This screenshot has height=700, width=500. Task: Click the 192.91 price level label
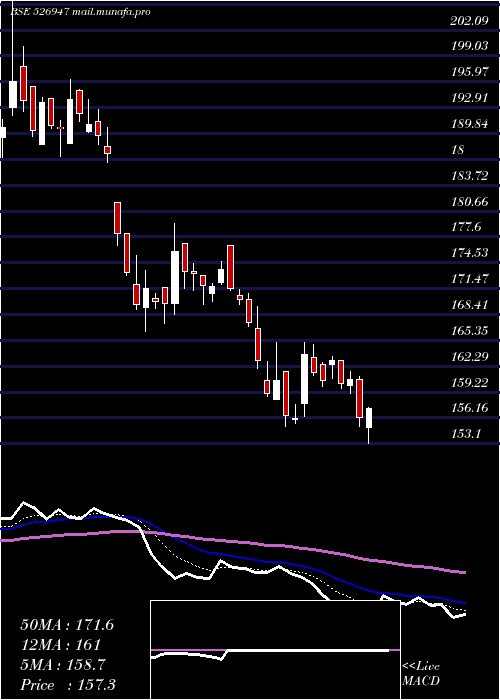click(469, 97)
